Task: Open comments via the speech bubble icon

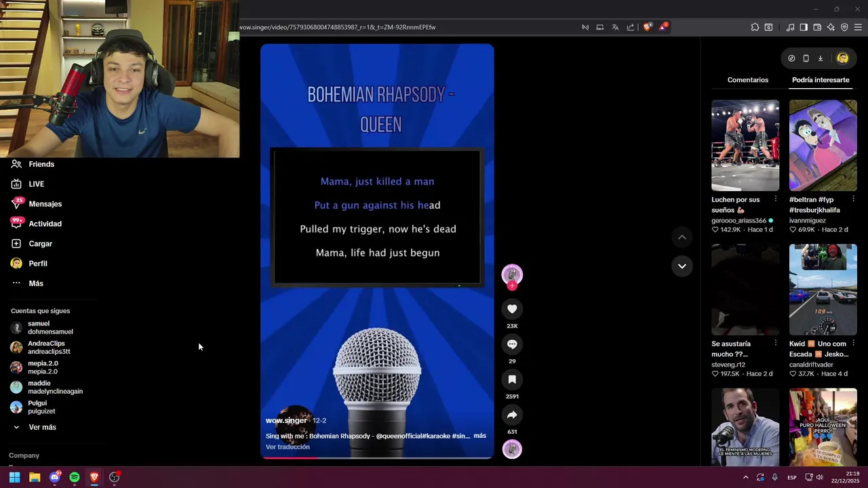Action: pos(512,344)
